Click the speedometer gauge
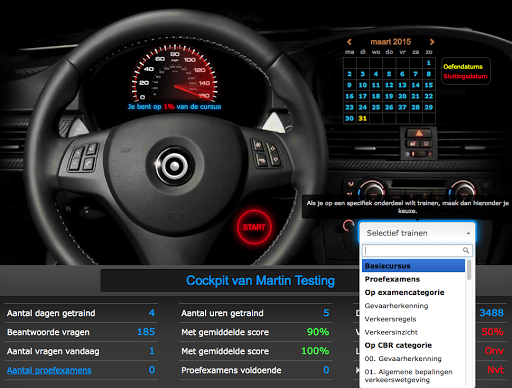 (x=174, y=74)
